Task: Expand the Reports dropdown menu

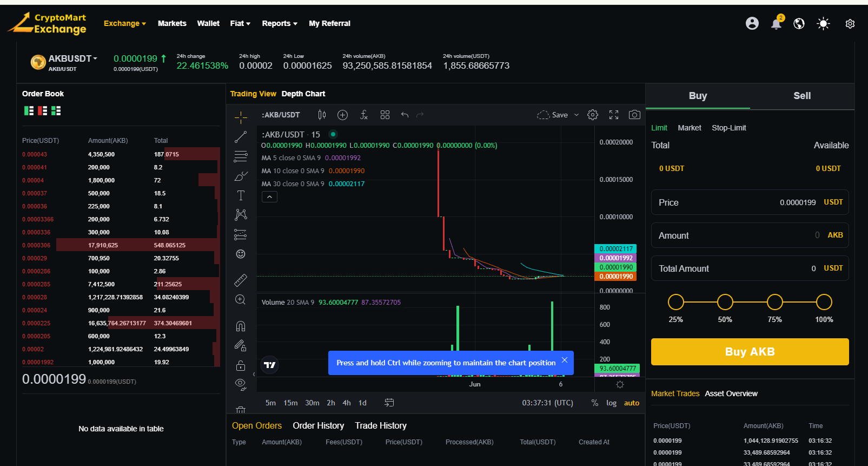Action: click(x=280, y=23)
